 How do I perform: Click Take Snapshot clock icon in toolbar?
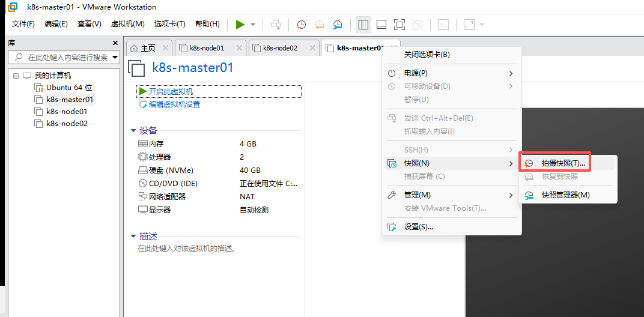(301, 25)
